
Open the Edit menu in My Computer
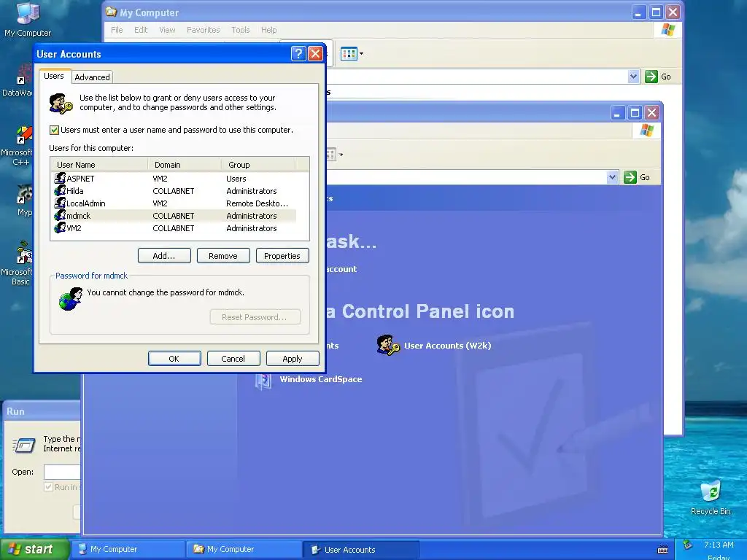(x=141, y=30)
